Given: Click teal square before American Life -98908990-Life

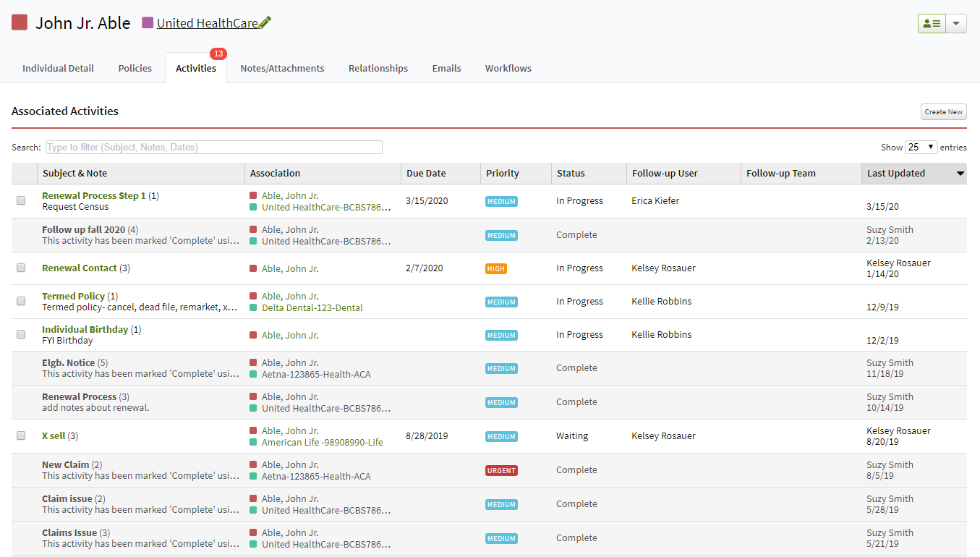Looking at the screenshot, I should point(253,442).
